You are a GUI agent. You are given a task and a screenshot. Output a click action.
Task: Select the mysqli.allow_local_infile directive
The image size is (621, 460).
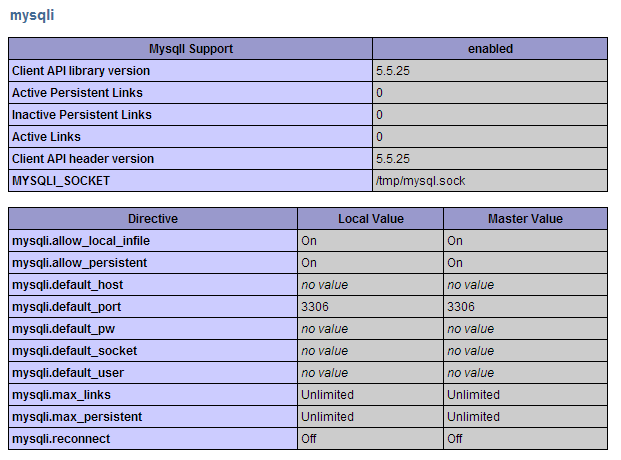[81, 241]
